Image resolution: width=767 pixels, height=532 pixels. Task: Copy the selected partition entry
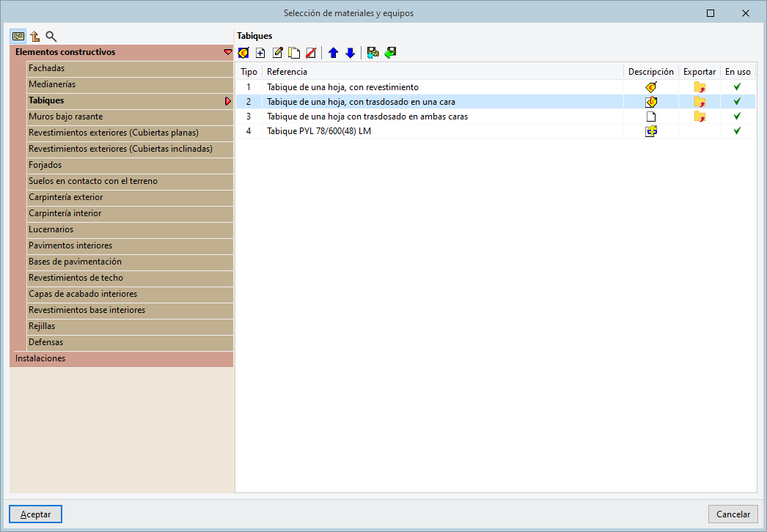click(x=294, y=53)
